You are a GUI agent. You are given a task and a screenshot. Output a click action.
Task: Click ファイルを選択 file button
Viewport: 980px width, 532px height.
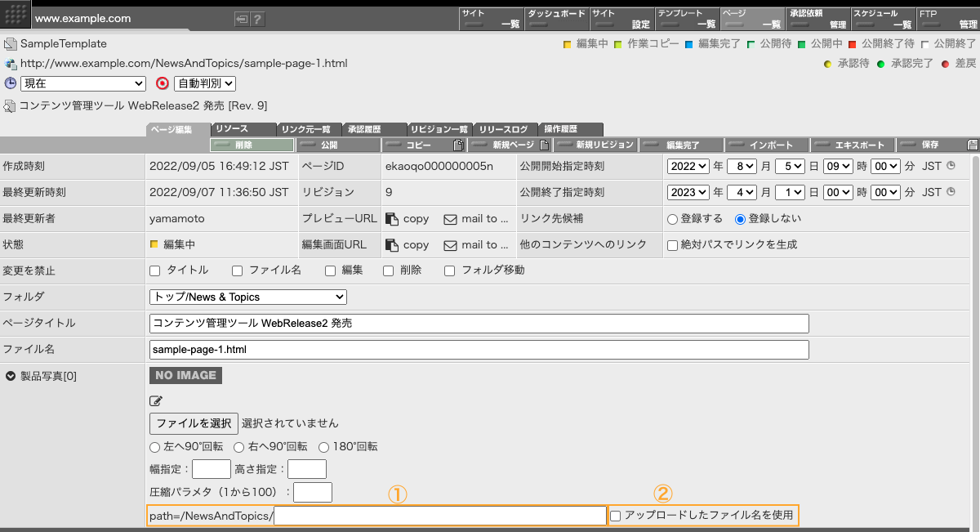coord(194,423)
